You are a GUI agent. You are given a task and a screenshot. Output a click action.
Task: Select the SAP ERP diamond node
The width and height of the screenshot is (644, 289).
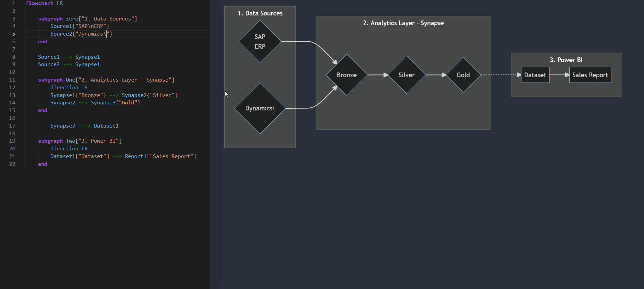tap(260, 42)
